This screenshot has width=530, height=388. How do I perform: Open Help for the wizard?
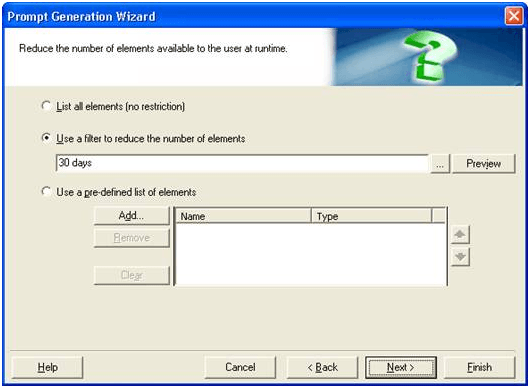click(47, 367)
